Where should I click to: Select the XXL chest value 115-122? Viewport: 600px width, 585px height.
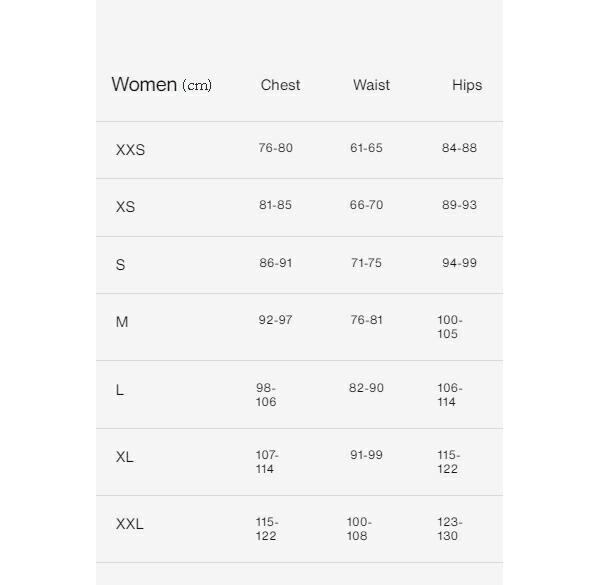tap(266, 529)
